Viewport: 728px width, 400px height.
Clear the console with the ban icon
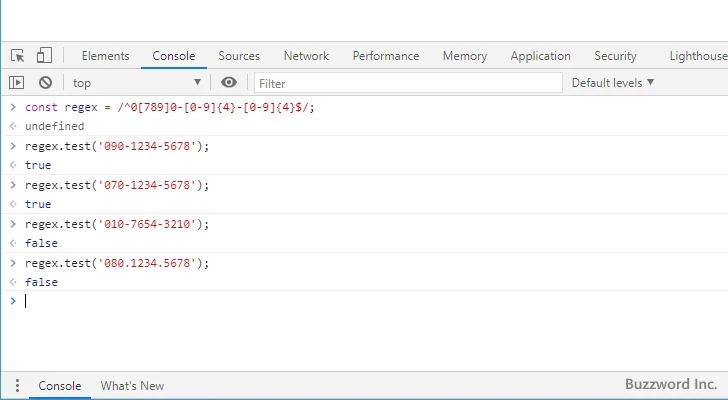point(45,83)
